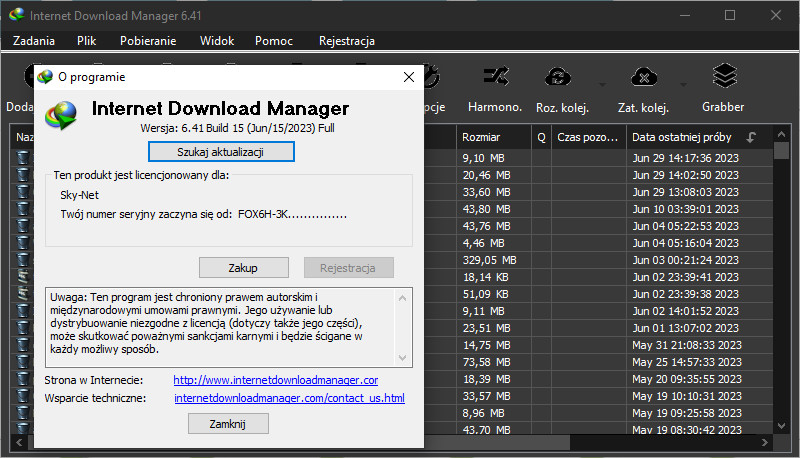The width and height of the screenshot is (800, 458).
Task: Click the sort indicator in Data ostatniej próby header
Action: [x=751, y=137]
